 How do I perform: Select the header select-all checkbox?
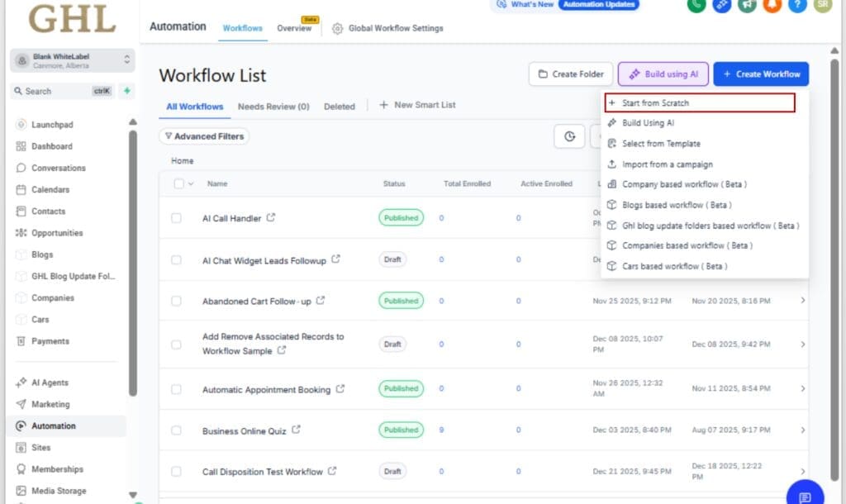tap(178, 183)
